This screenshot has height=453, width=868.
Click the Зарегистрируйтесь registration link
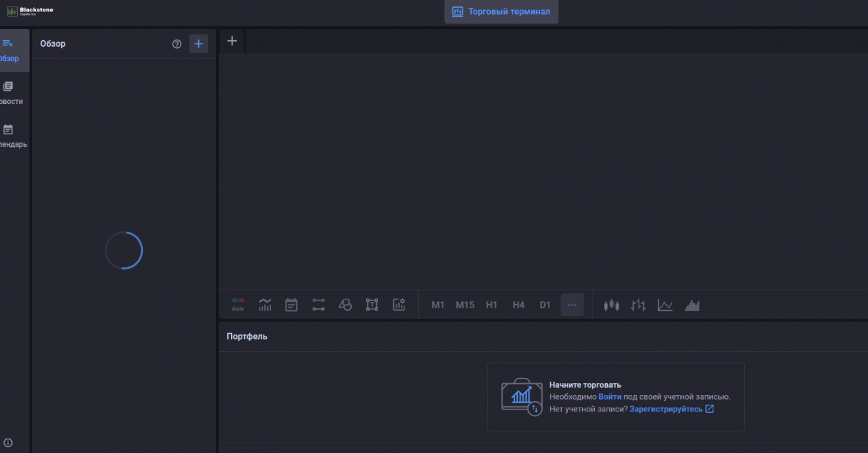[672, 409]
